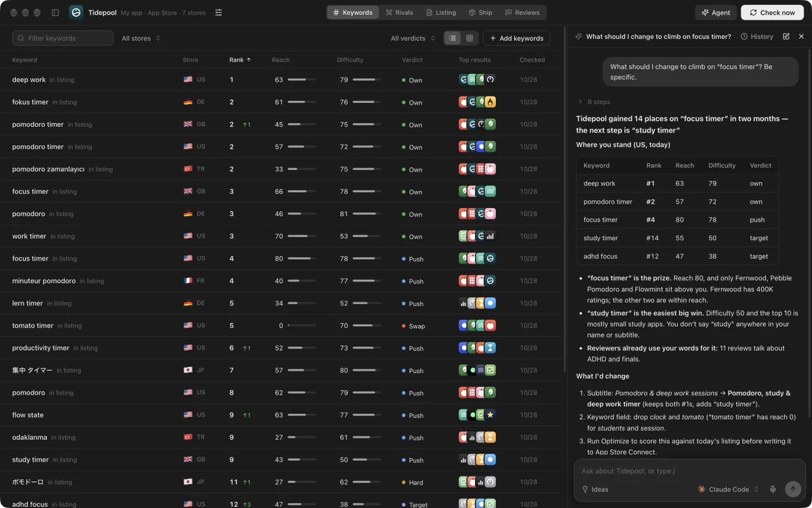Switch to the Listing tab
This screenshot has height=508, width=812.
[x=441, y=12]
